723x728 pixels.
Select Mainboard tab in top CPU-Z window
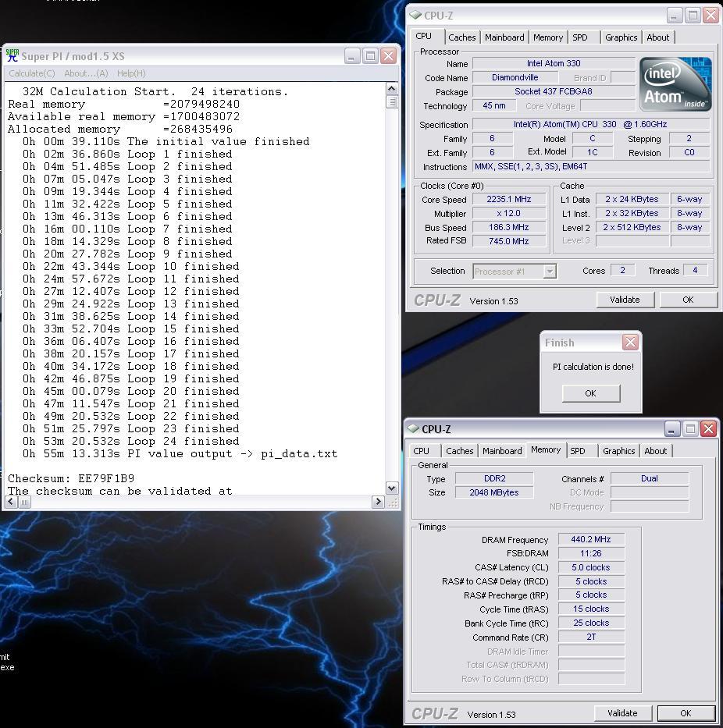tap(504, 37)
